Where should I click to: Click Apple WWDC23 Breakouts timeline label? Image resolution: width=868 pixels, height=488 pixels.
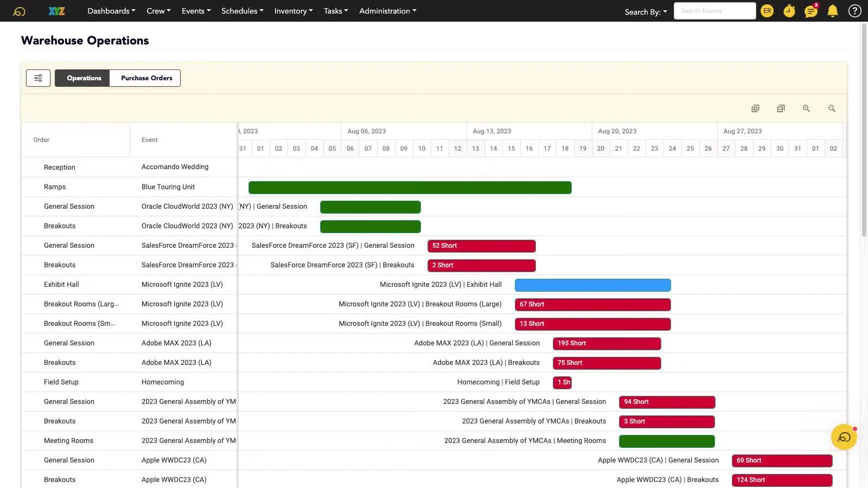(x=667, y=480)
